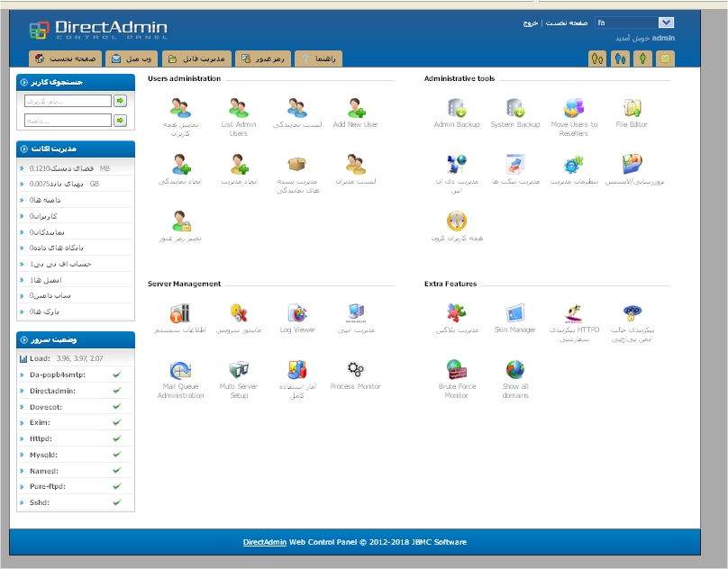This screenshot has height=569, width=728.
Task: Open the help tab with question mark
Action: click(x=319, y=59)
